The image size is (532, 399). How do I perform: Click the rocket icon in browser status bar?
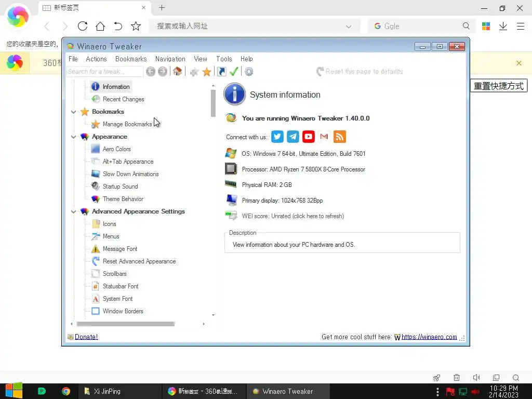[x=436, y=378]
